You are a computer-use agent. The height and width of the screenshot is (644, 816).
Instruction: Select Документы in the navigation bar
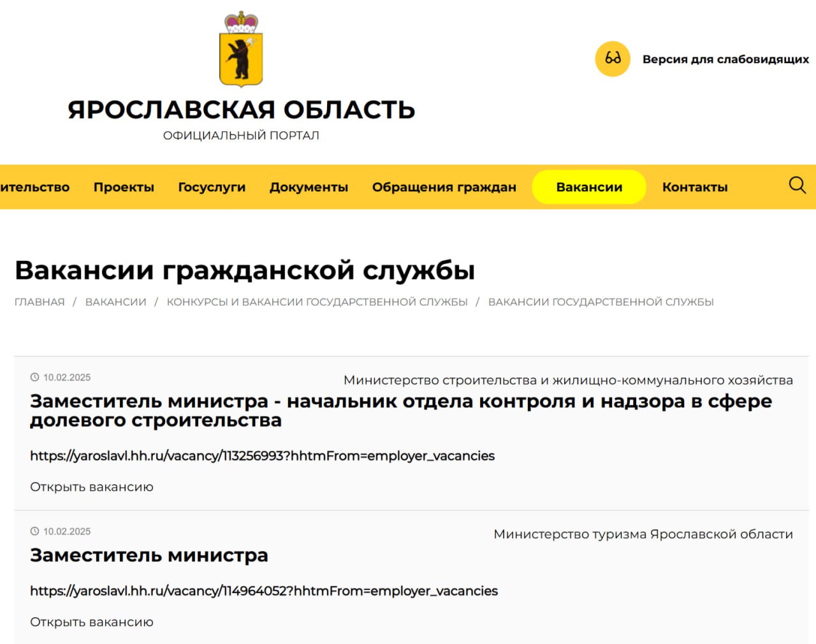[309, 187]
